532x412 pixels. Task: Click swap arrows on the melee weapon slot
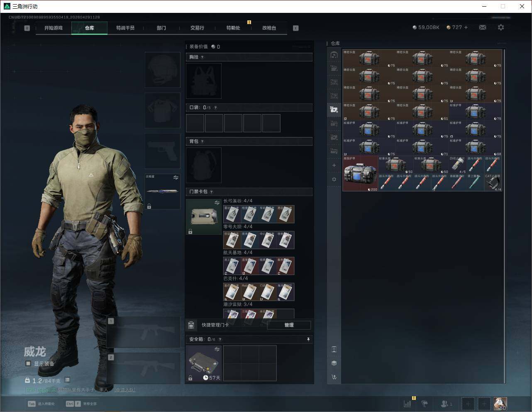coord(176,178)
